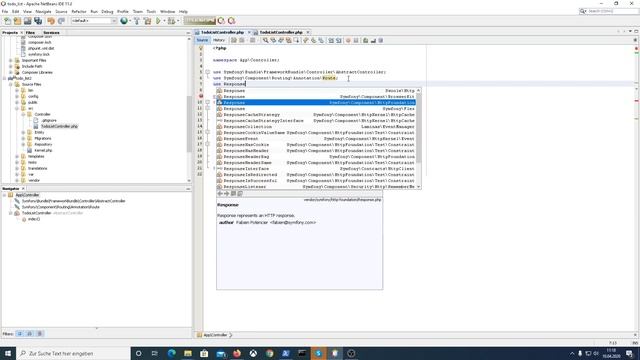640x360 pixels.
Task: Click the Undo toolbar icon
Action: pyautogui.click(x=51, y=21)
